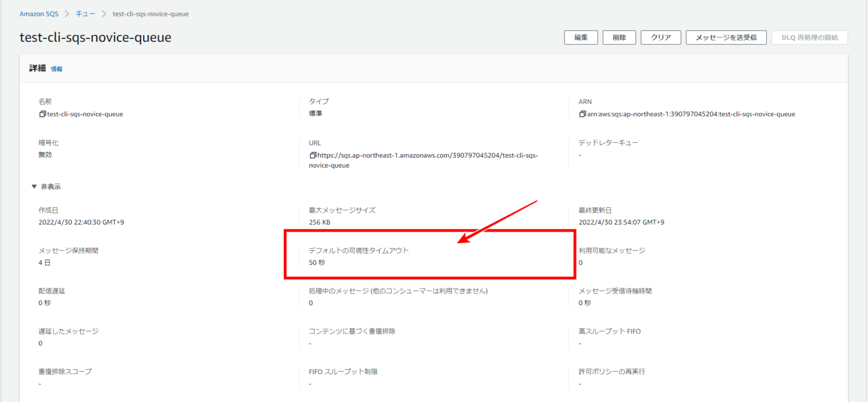Copy the queue URL using its copy icon
Screen dimensions: 868x402
(313, 155)
